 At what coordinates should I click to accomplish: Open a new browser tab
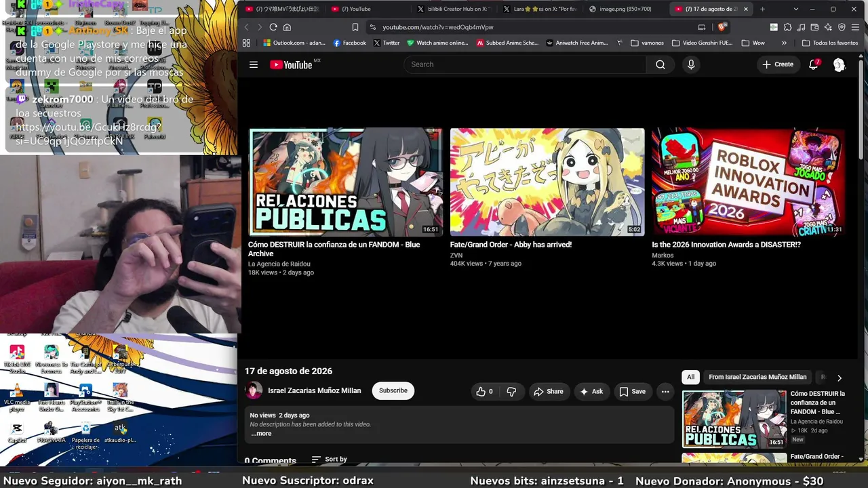763,9
